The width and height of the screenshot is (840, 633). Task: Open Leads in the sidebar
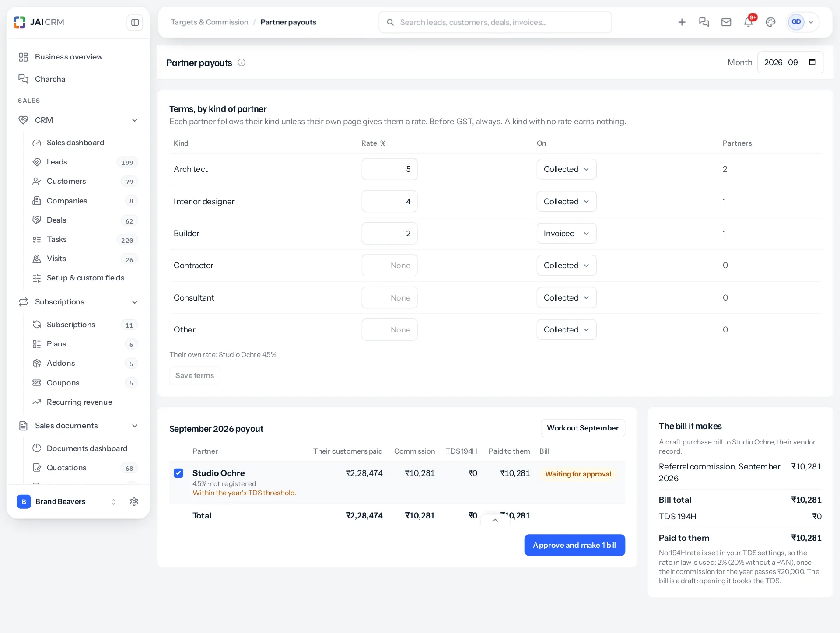pos(84,162)
